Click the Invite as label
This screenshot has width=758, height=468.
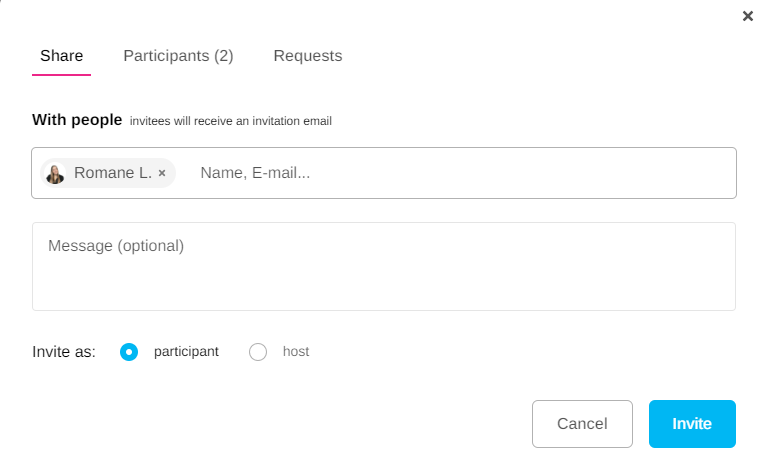(x=64, y=352)
